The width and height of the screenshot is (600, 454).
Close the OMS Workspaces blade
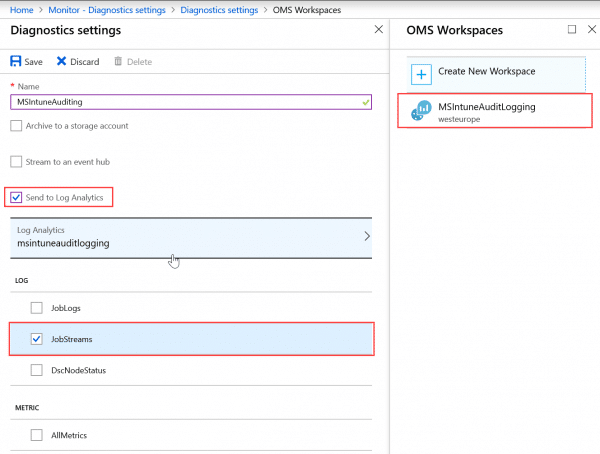(592, 29)
